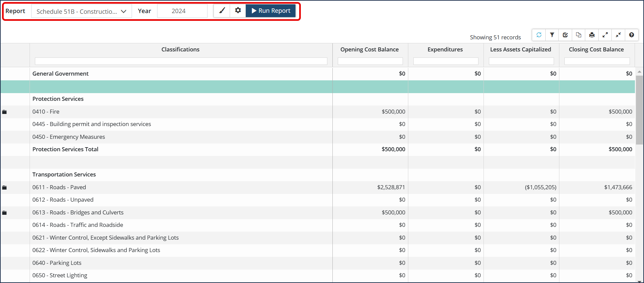The image size is (644, 283).
Task: Click the refresh icon in the grid toolbar
Action: 539,35
